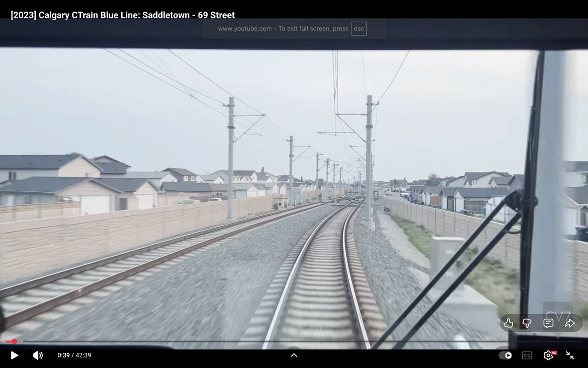Click the www.youtube.com full screen notice

coord(283,29)
